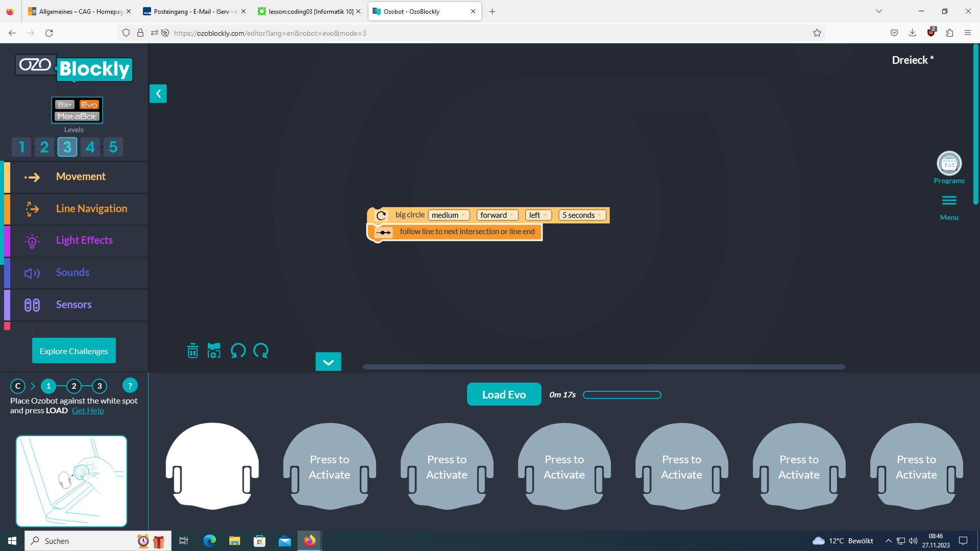Image resolution: width=980 pixels, height=551 pixels.
Task: Open the medium speed dropdown
Action: (x=448, y=215)
